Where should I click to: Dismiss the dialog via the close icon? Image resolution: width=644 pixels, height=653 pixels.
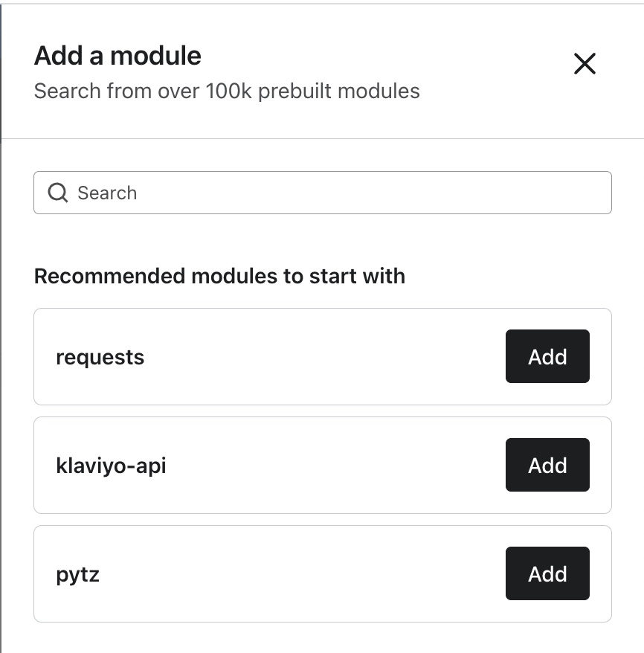pyautogui.click(x=585, y=65)
